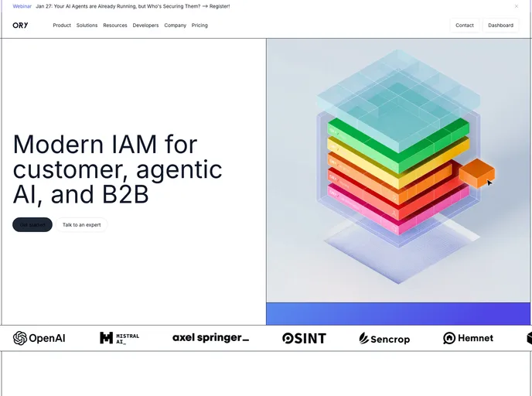Follow the webinar Register link
532x396 pixels.
pyautogui.click(x=218, y=6)
